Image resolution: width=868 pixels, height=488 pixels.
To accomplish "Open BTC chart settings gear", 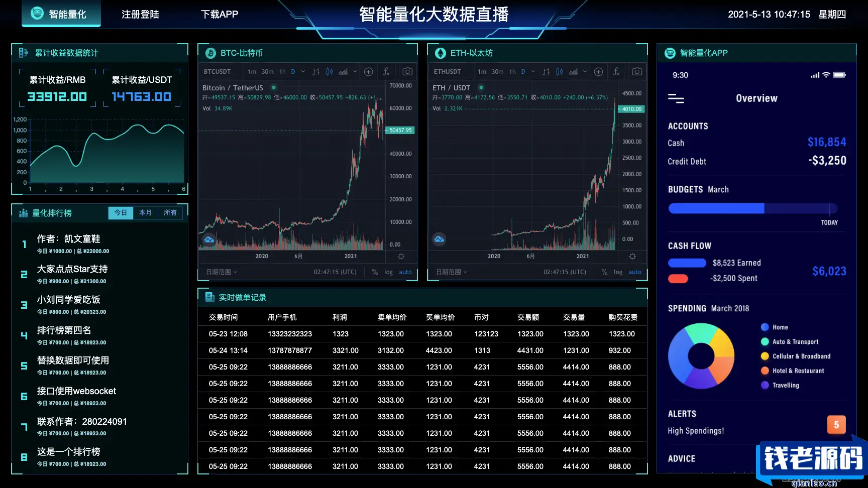I will click(x=401, y=256).
